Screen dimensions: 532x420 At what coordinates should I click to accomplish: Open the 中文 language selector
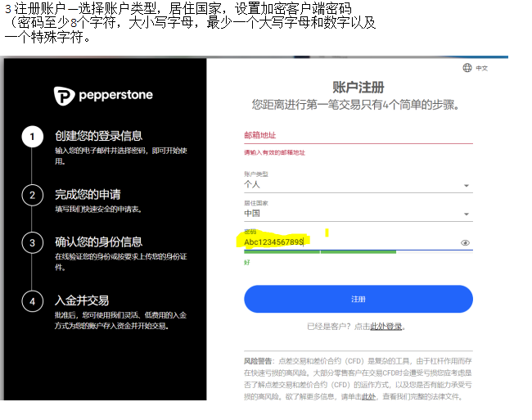(x=481, y=68)
